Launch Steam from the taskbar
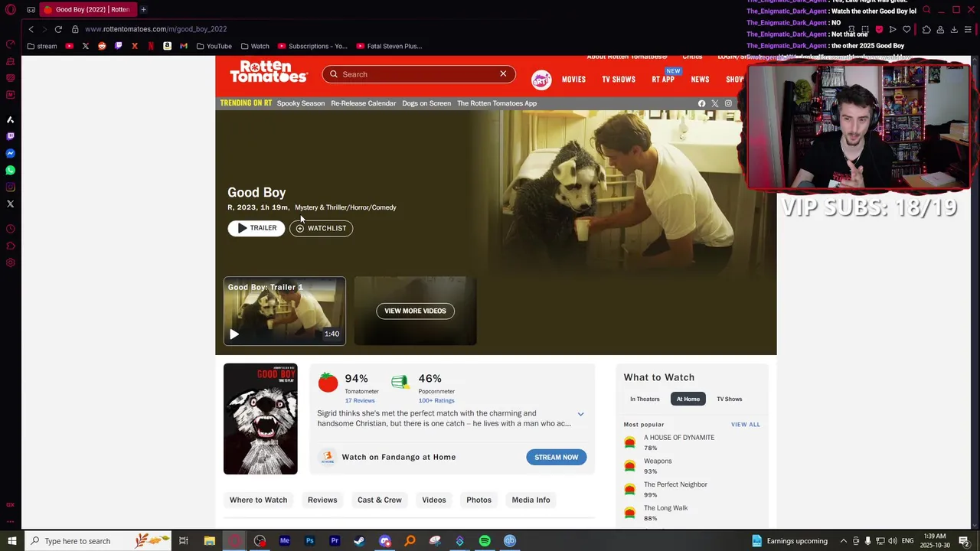This screenshot has width=980, height=551. coord(359,541)
